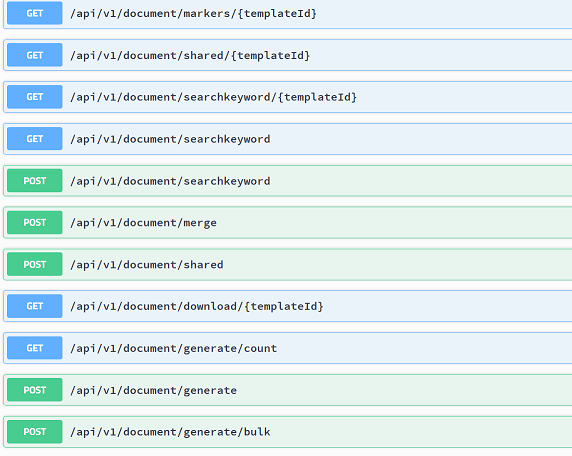Click the /api/v1/document/generate/bulk path text

pyautogui.click(x=170, y=432)
